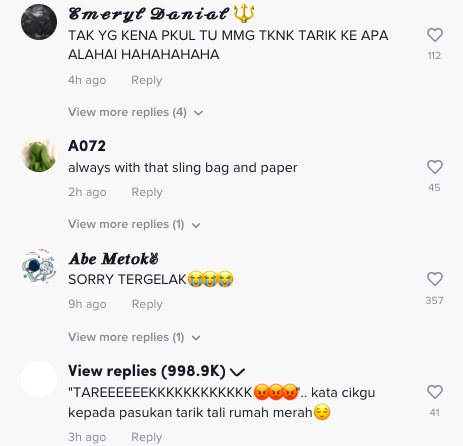
Task: Like A072's sling bag comment
Action: [x=435, y=167]
